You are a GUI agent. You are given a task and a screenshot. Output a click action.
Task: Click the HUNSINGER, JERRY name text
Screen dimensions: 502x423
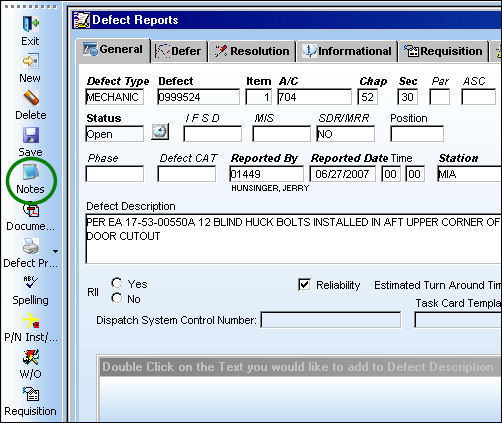point(270,188)
